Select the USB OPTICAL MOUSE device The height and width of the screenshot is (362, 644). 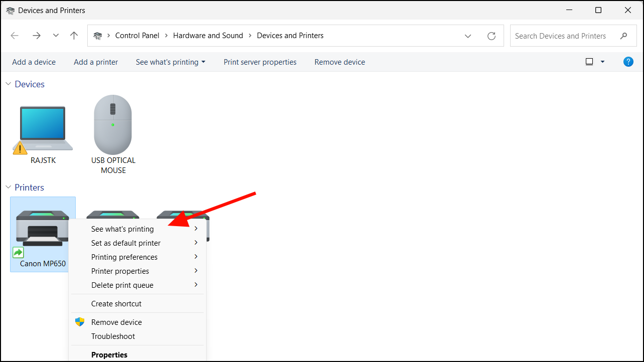tap(113, 125)
